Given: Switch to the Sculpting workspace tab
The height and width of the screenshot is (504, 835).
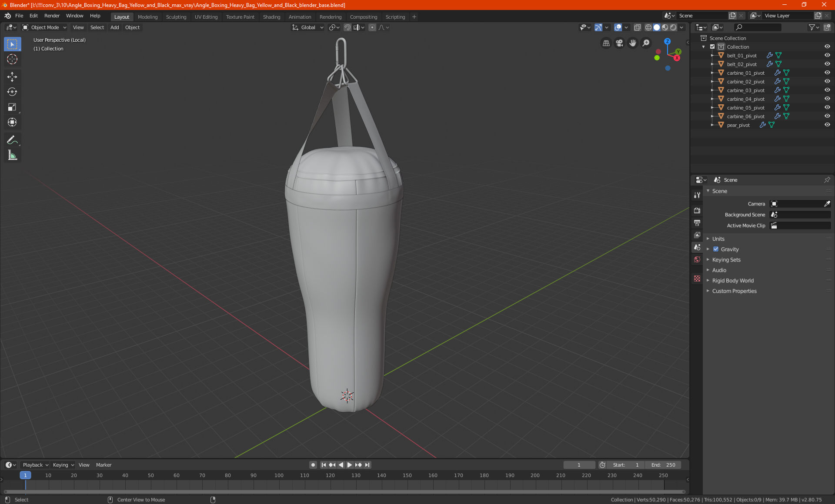Looking at the screenshot, I should [x=176, y=17].
